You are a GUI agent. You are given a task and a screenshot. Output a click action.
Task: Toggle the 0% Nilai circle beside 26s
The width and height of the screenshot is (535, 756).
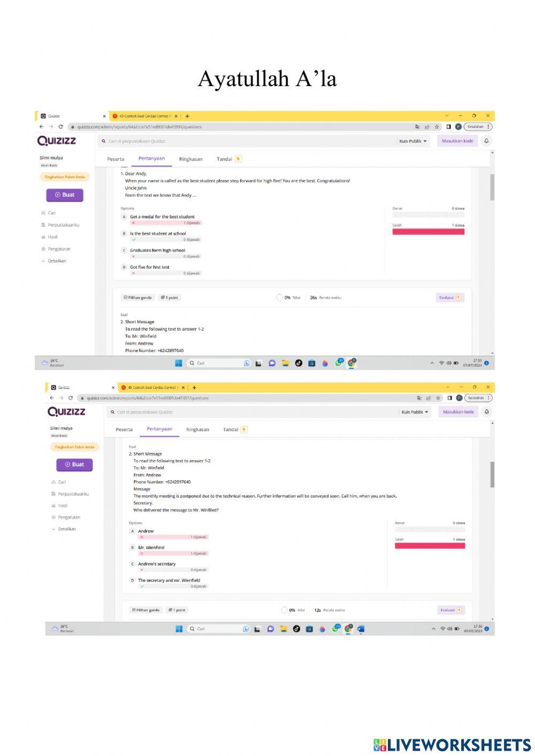(x=279, y=297)
